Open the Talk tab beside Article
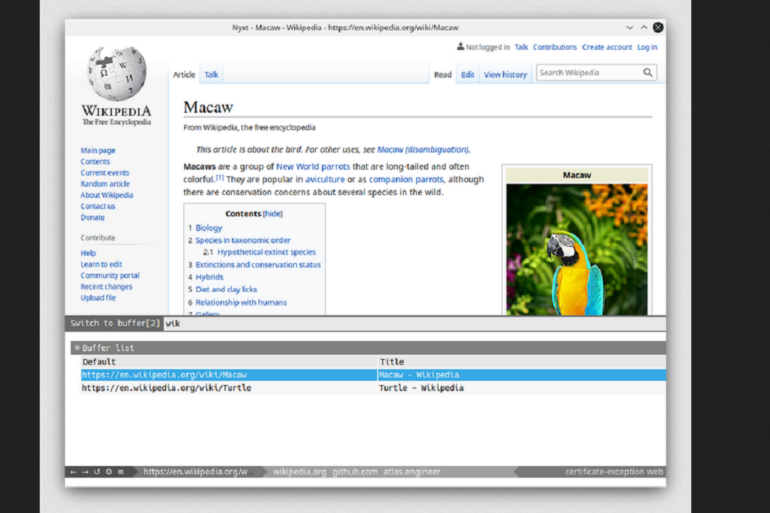 211,75
